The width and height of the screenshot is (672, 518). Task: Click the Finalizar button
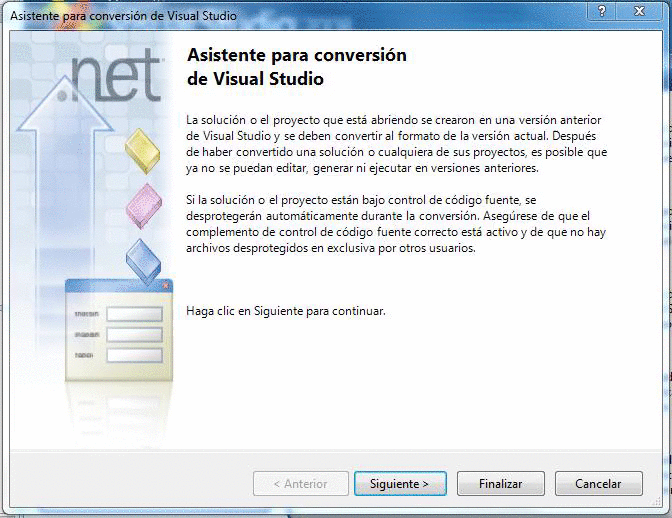coord(500,483)
